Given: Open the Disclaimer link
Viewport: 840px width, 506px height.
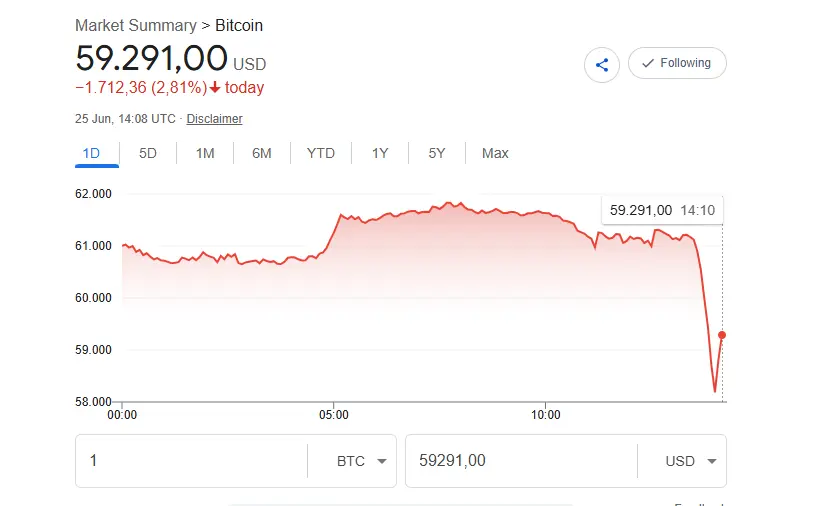Looking at the screenshot, I should pos(214,119).
